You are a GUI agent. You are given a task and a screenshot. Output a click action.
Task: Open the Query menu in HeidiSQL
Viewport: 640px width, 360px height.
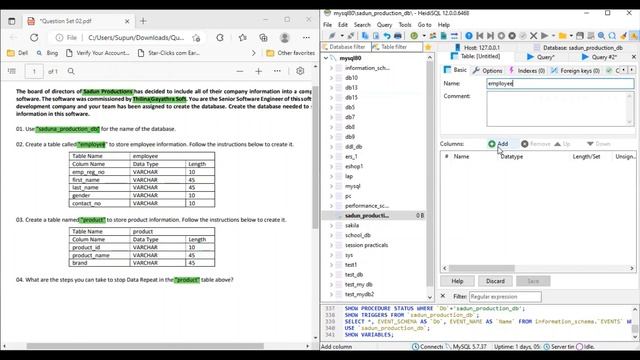pos(384,25)
